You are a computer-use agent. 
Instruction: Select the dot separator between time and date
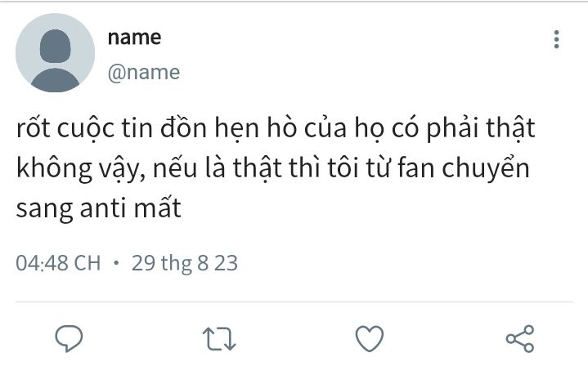116,263
